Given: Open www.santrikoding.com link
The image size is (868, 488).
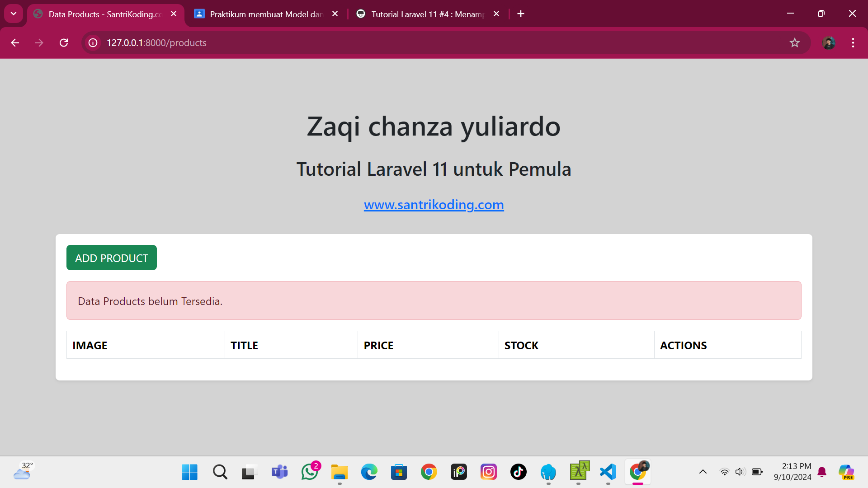Looking at the screenshot, I should pyautogui.click(x=434, y=205).
